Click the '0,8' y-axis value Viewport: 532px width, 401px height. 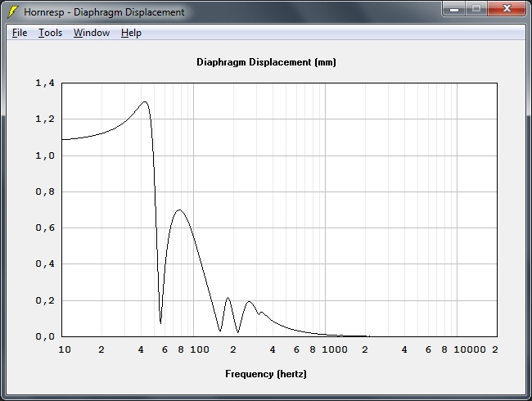pyautogui.click(x=45, y=191)
